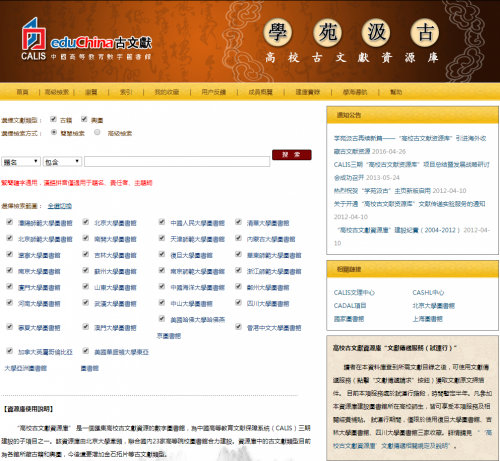Uncheck the 古籍 document type checkbox
The width and height of the screenshot is (500, 461).
click(x=53, y=119)
